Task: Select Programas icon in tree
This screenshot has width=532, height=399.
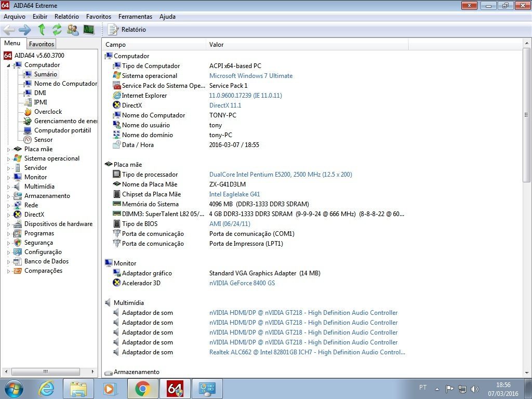Action: point(18,233)
